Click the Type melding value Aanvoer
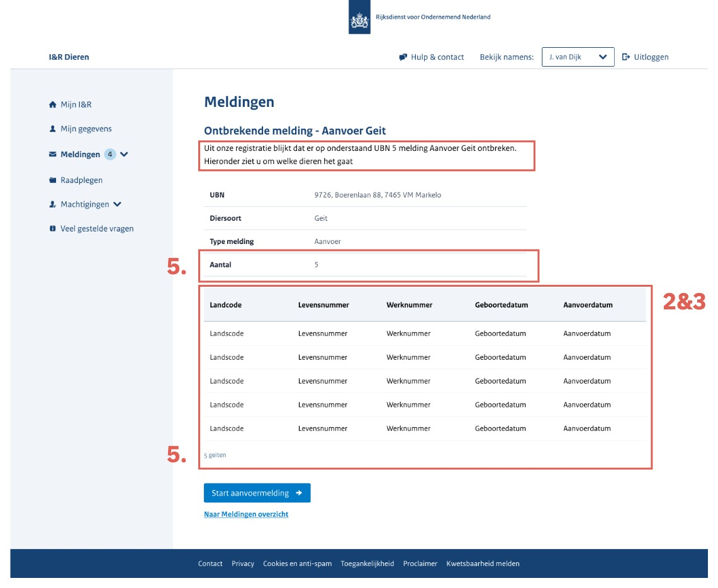Viewport: 718px width, 588px height. [327, 241]
